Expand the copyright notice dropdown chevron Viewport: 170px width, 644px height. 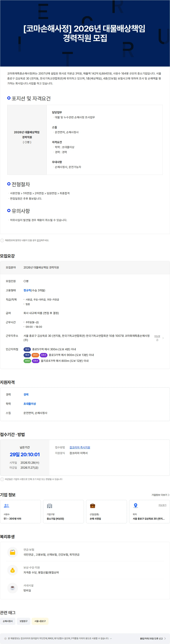click(111, 638)
